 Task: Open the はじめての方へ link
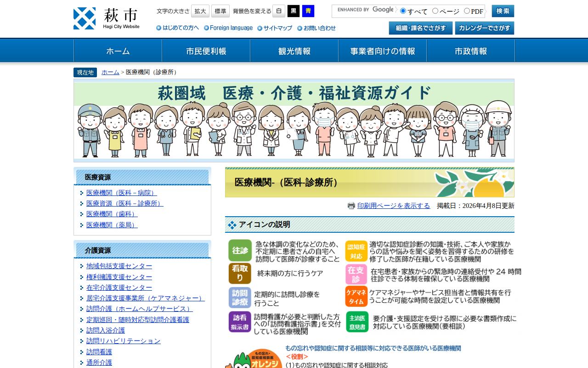(x=178, y=28)
